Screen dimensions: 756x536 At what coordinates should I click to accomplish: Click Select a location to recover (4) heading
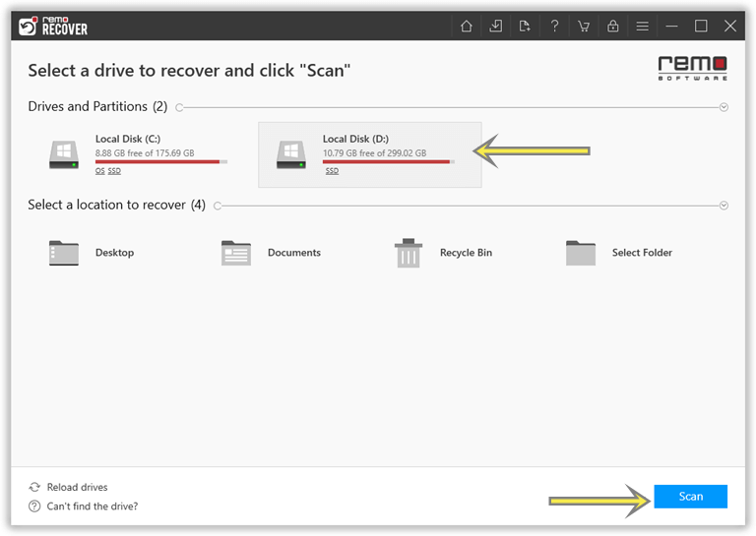tap(117, 206)
